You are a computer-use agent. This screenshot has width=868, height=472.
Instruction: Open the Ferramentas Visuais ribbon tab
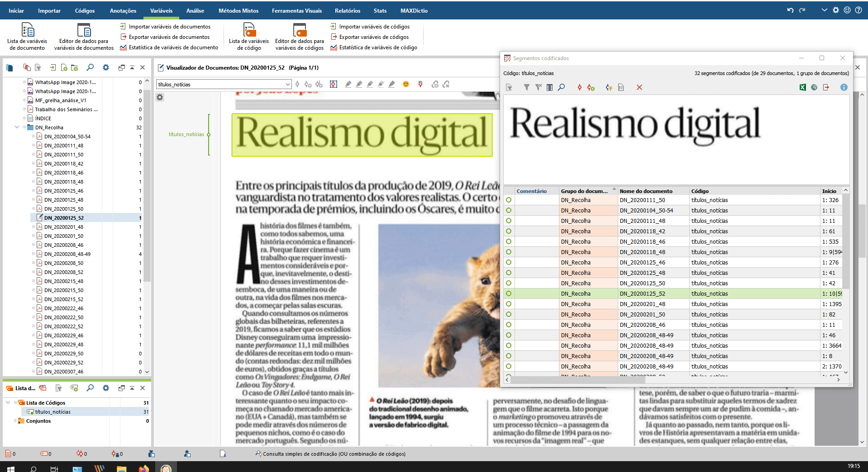(297, 10)
